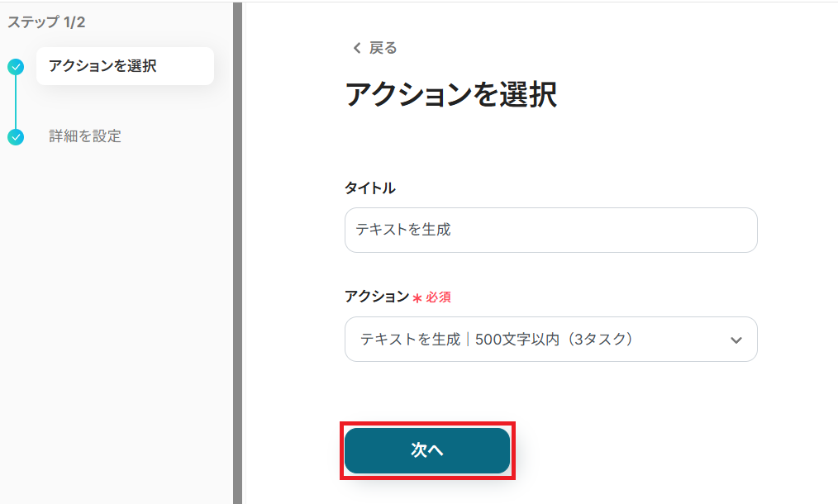Click the red required asterisk icon
Image resolution: width=838 pixels, height=504 pixels.
417,297
